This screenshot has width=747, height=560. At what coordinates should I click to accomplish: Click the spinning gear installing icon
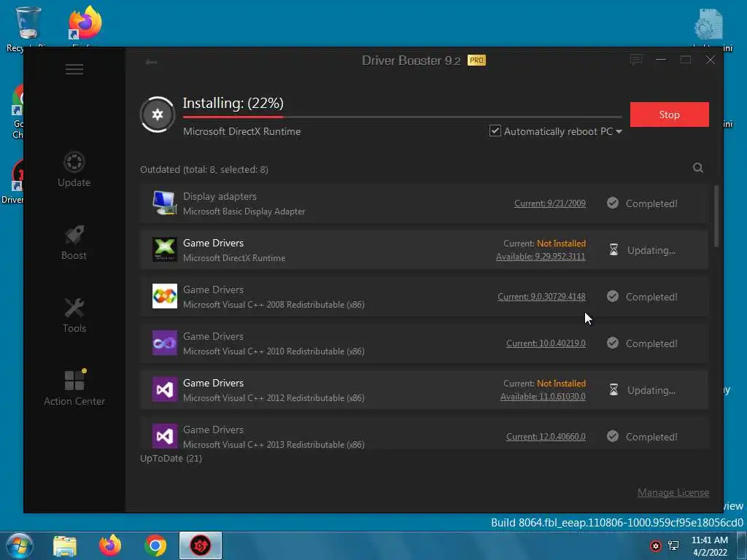(158, 114)
